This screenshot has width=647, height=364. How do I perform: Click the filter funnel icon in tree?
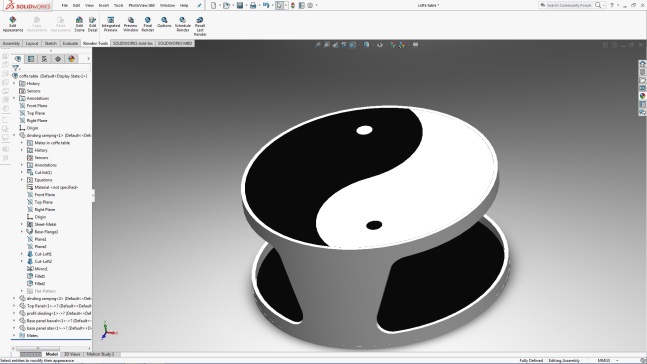(x=16, y=68)
